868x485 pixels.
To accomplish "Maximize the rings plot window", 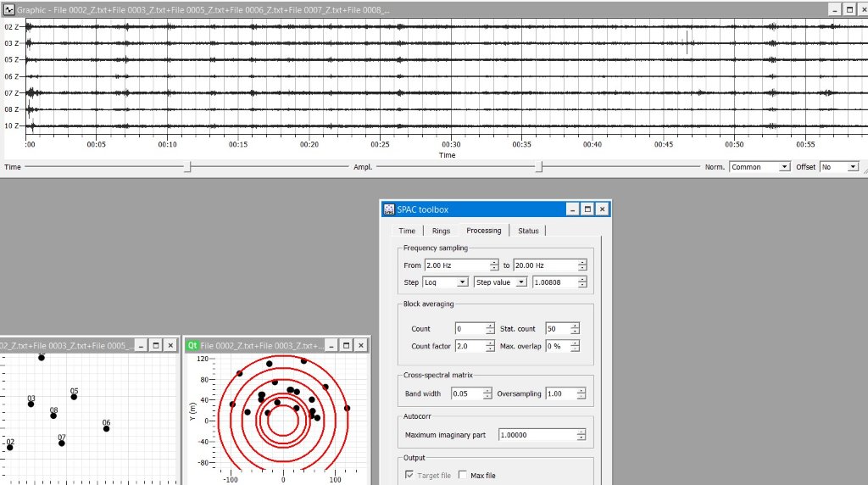I will point(346,345).
